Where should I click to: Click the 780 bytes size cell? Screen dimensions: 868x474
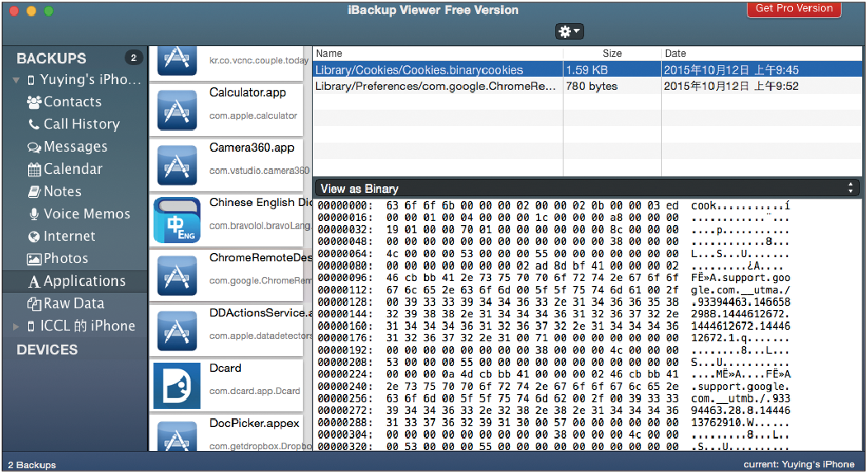592,87
